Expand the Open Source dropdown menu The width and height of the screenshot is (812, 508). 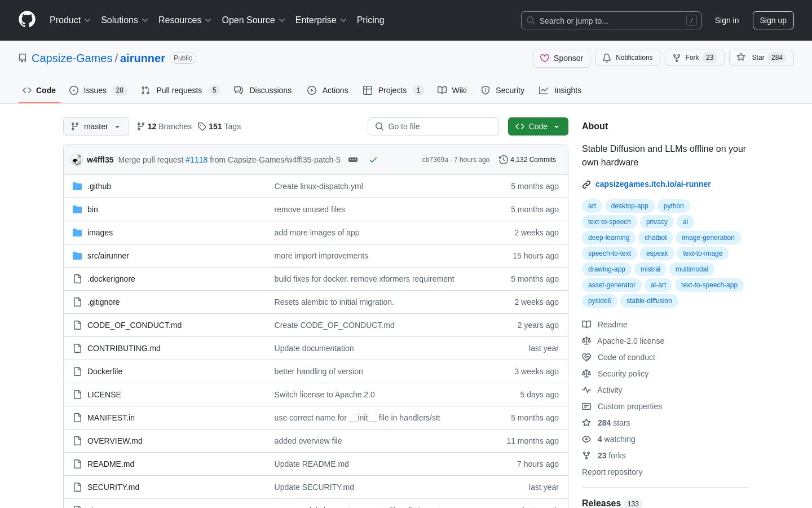pyautogui.click(x=254, y=20)
